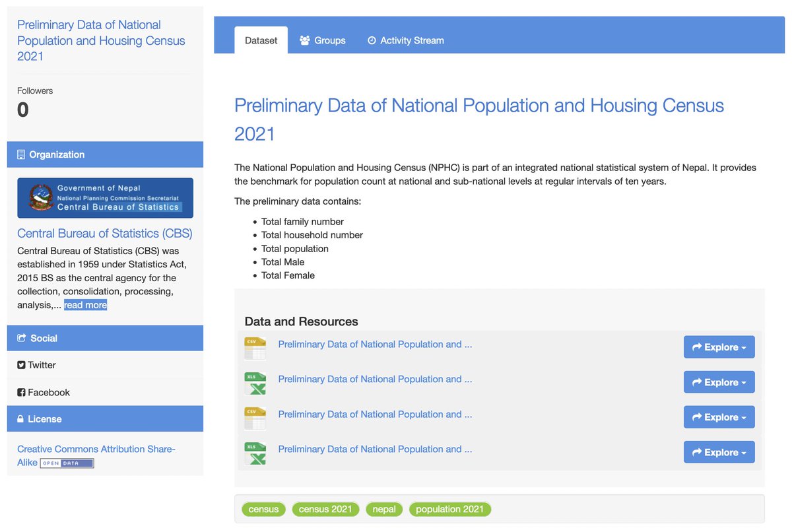Click the 'Total Male' list item
Image resolution: width=792 pixels, height=532 pixels.
283,262
